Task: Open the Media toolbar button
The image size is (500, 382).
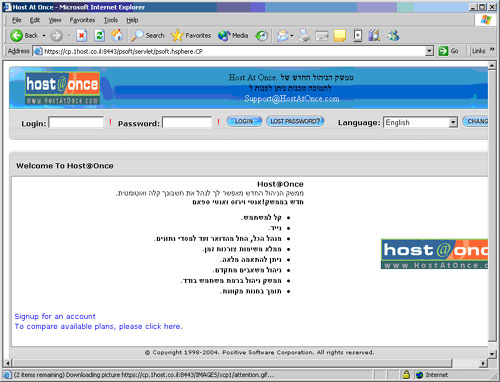Action: pos(233,35)
